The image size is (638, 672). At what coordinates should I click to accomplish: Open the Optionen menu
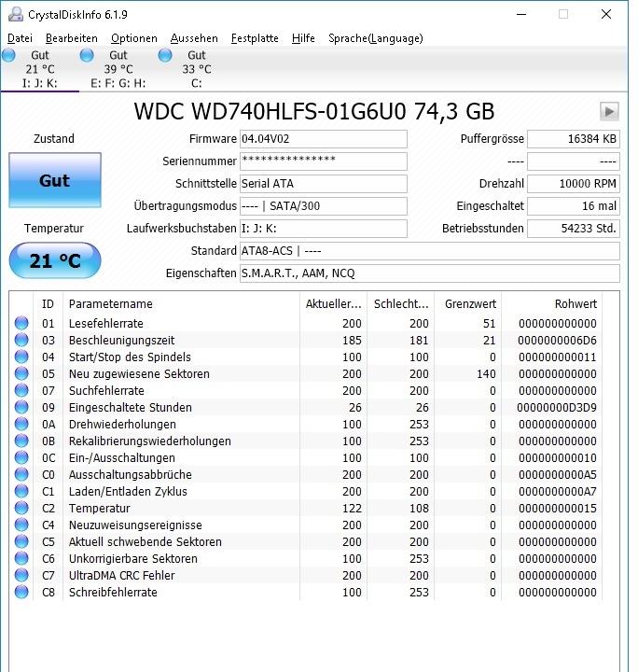point(134,38)
